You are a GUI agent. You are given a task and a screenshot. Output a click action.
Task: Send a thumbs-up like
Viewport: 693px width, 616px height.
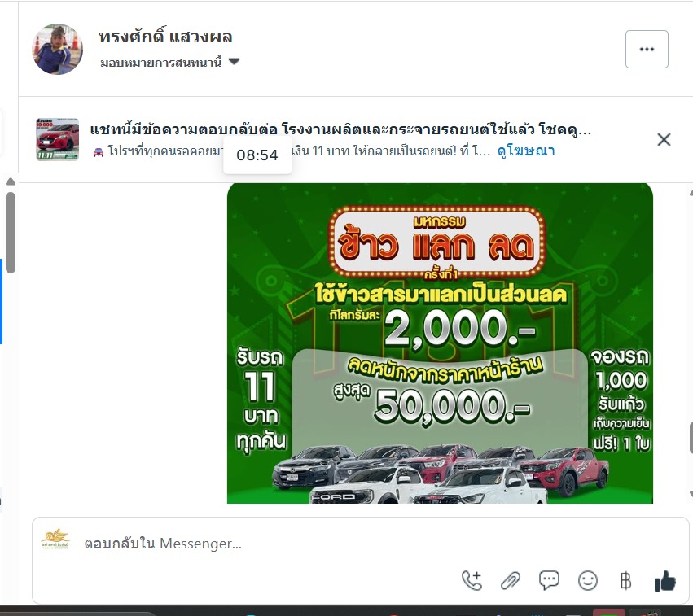click(x=664, y=580)
